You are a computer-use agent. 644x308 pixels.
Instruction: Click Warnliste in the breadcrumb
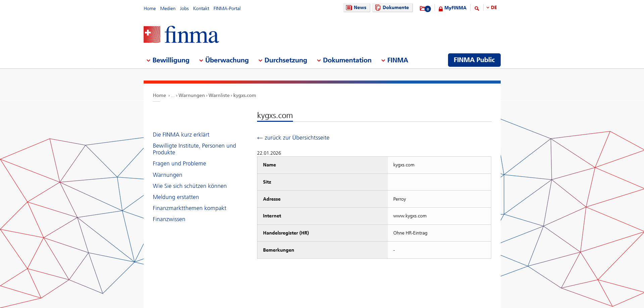pyautogui.click(x=219, y=95)
